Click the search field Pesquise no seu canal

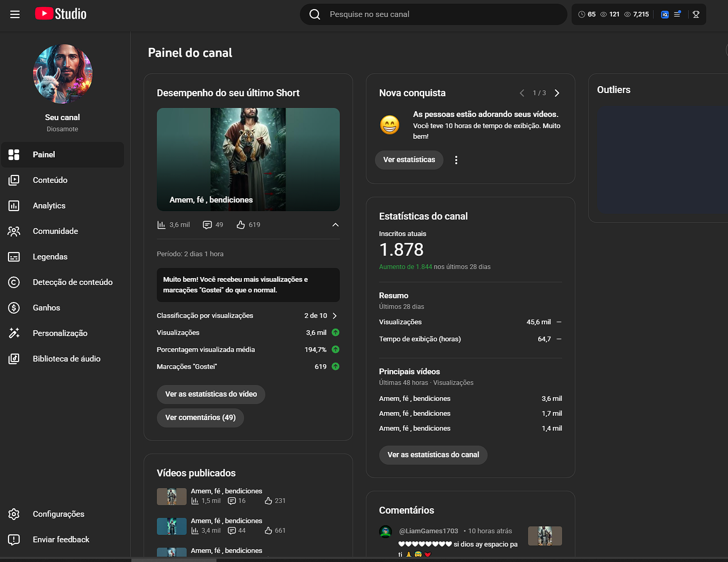coord(441,14)
